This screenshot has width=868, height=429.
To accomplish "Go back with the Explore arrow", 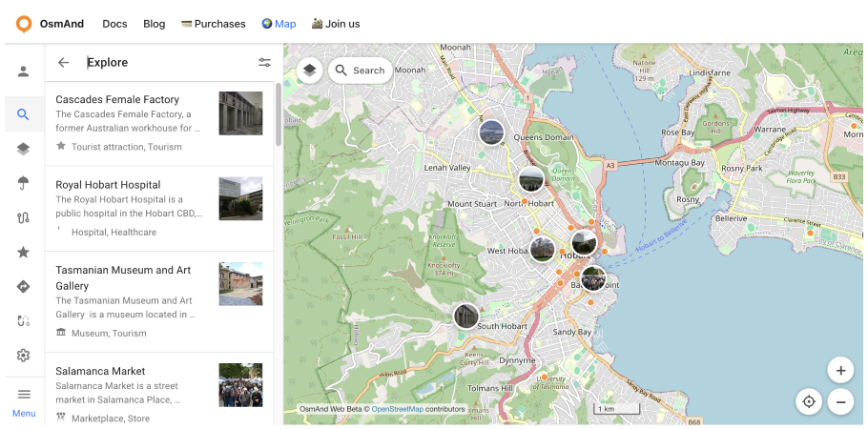I will click(64, 63).
